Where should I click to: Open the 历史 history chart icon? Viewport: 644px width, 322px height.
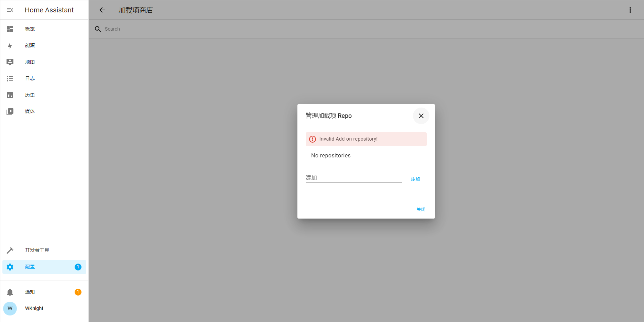click(x=10, y=95)
